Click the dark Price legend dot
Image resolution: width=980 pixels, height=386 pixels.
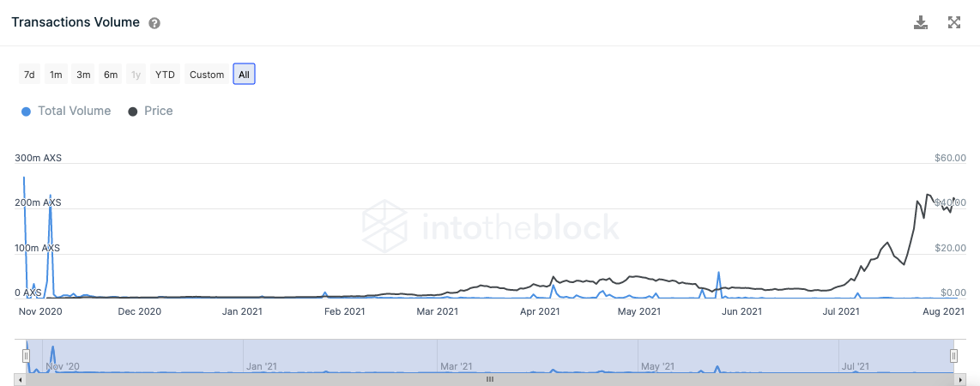(x=133, y=112)
